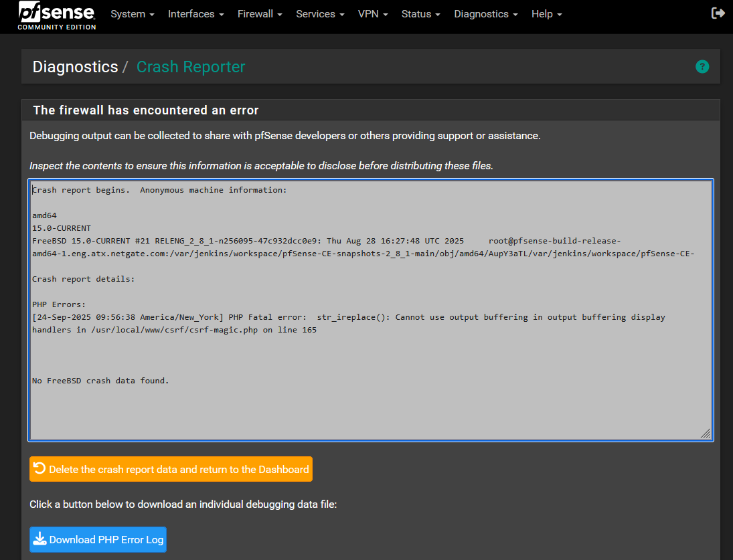Click the 'The firewall has encountered an error' heading
This screenshot has height=560, width=733.
pyautogui.click(x=146, y=110)
